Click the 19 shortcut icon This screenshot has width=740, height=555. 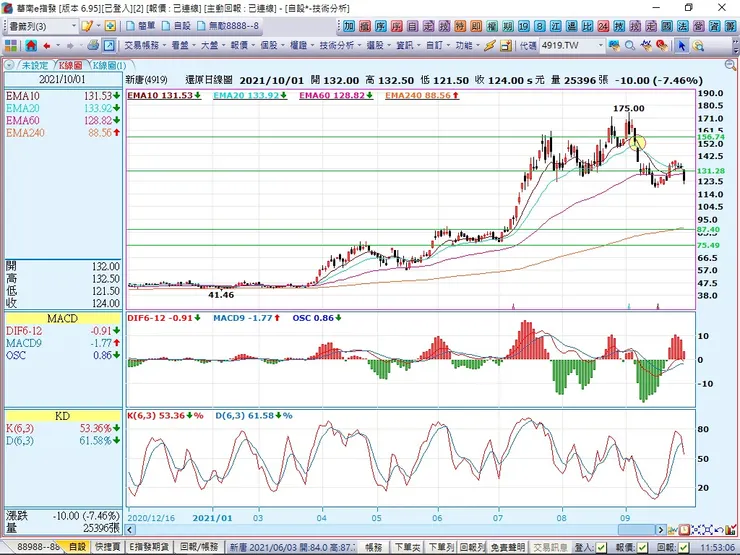point(524,26)
